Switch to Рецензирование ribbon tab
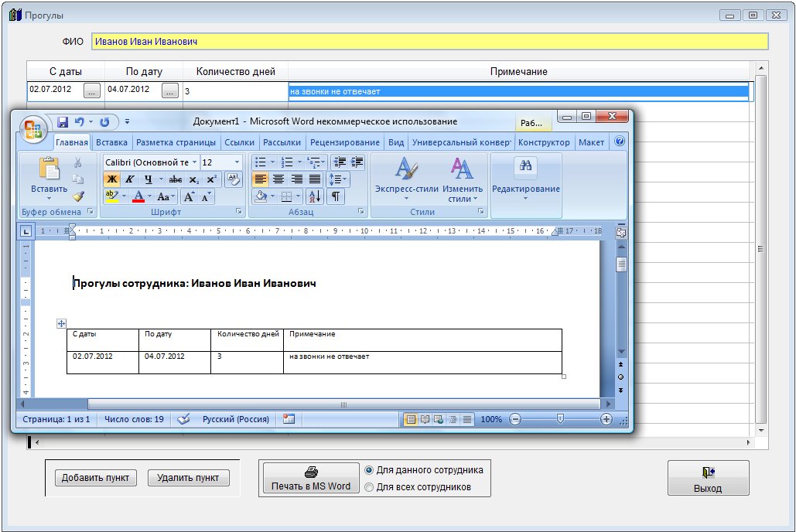The image size is (796, 532). pos(345,142)
